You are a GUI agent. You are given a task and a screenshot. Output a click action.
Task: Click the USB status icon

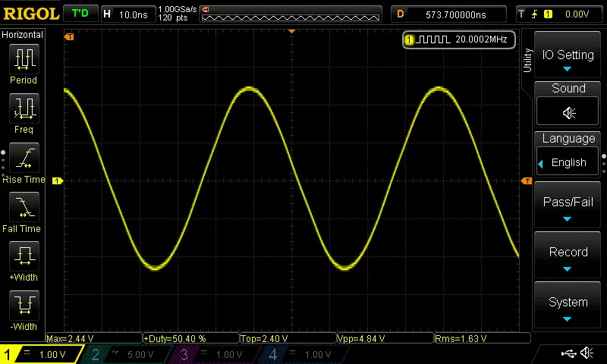(x=568, y=353)
